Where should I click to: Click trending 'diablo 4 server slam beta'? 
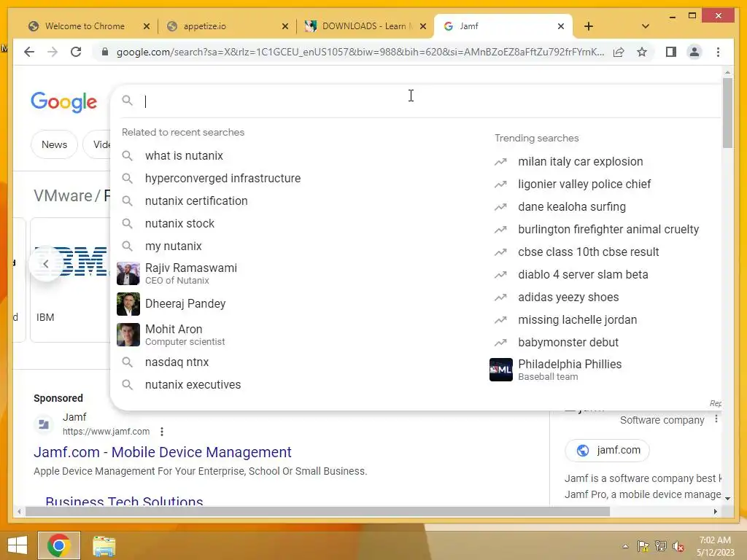583,274
